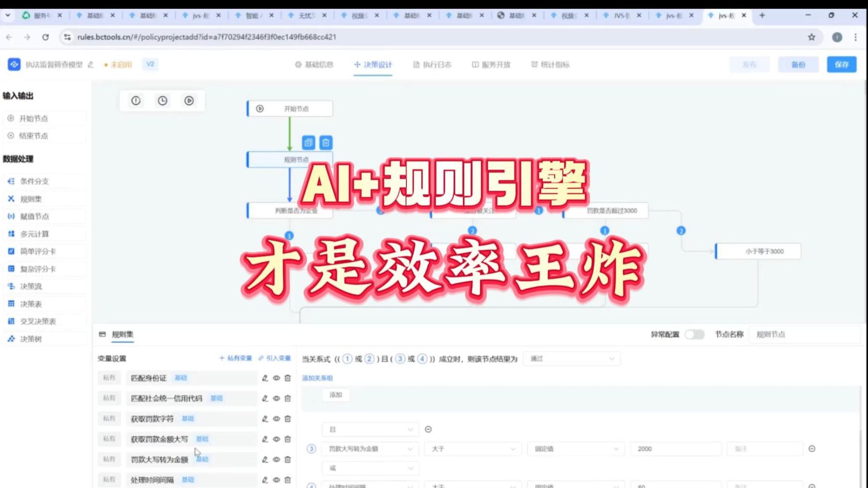868x488 pixels.
Task: Select the 开始节点 node on canvas
Action: coord(290,108)
